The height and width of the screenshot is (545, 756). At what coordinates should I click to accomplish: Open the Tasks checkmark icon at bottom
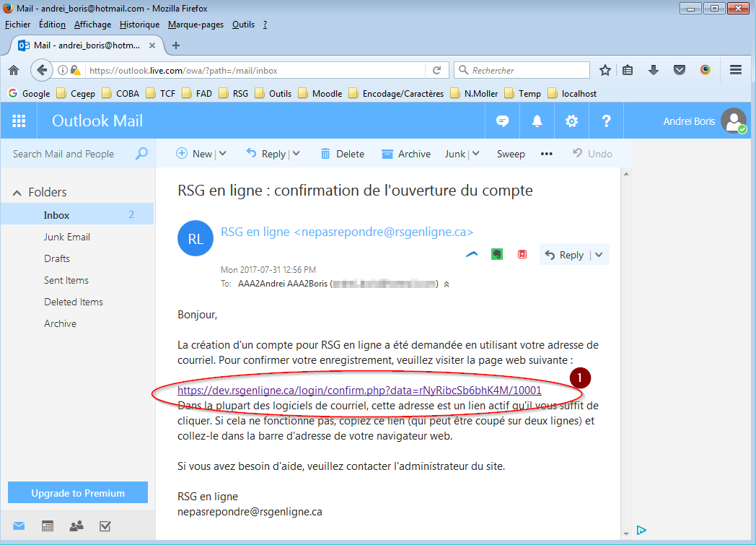click(x=105, y=526)
